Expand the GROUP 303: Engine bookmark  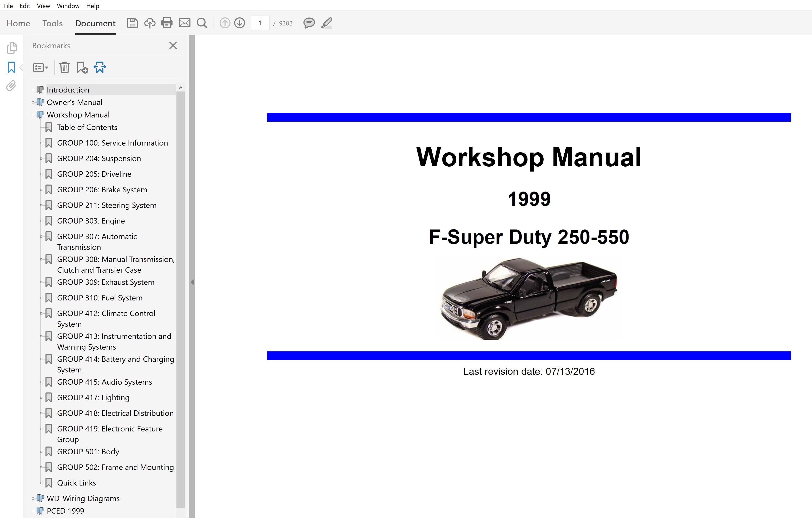tap(42, 221)
